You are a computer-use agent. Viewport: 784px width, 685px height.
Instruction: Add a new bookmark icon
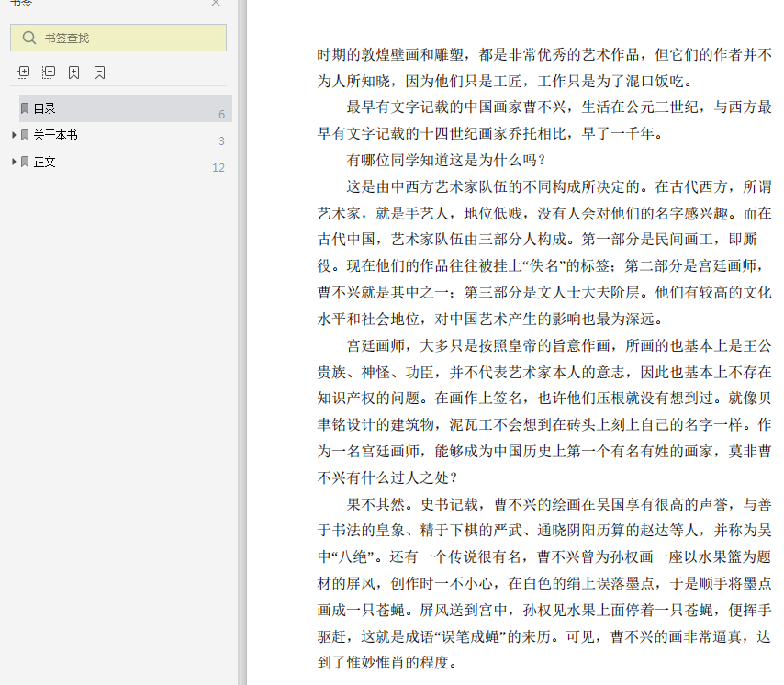(74, 73)
